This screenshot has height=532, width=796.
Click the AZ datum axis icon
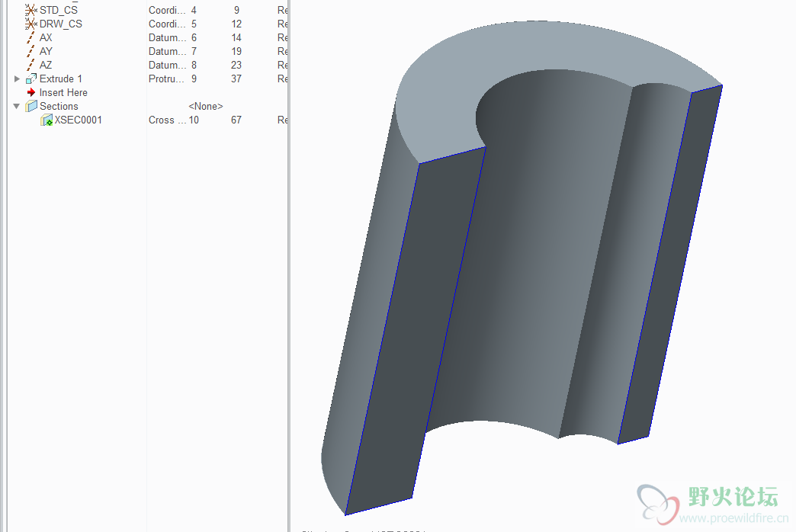pos(31,65)
